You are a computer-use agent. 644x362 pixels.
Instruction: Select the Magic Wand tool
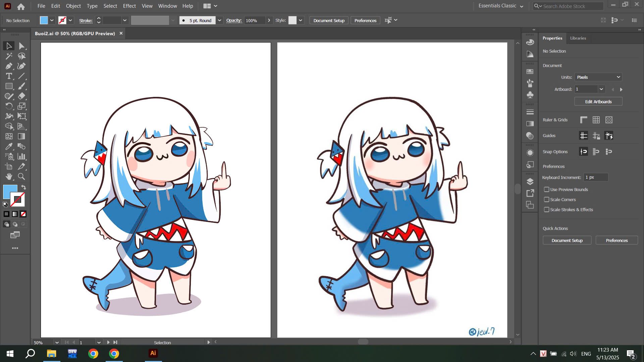(9, 56)
